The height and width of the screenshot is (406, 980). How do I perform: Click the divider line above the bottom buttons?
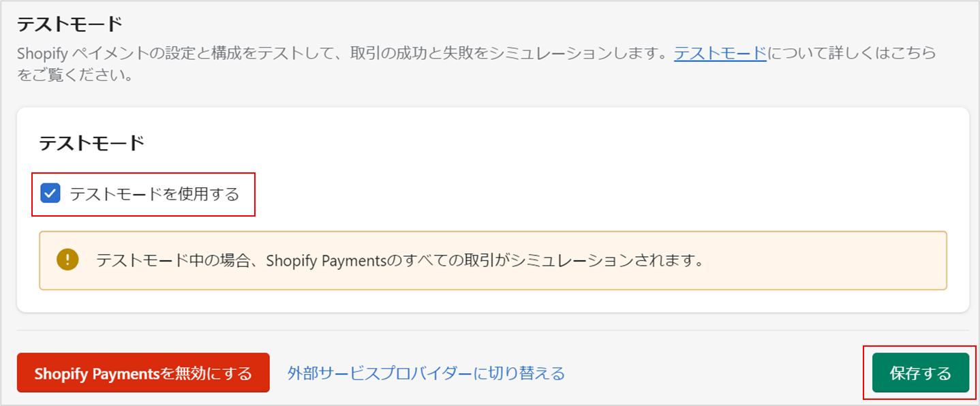coord(493,330)
